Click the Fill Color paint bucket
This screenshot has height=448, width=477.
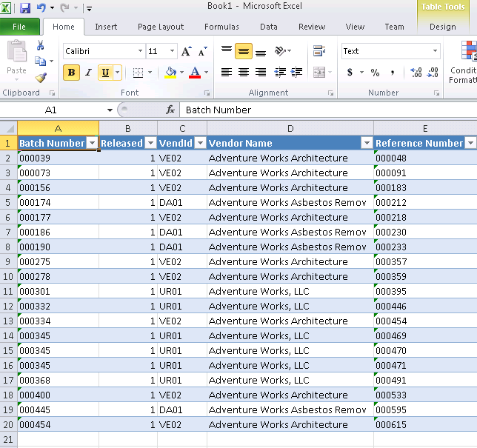click(170, 73)
